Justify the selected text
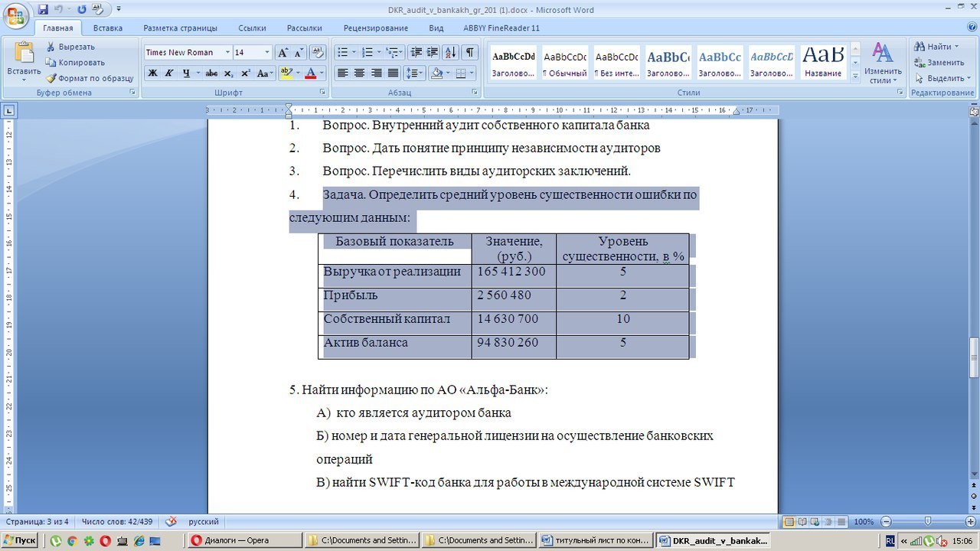The width and height of the screenshot is (980, 551). click(393, 73)
